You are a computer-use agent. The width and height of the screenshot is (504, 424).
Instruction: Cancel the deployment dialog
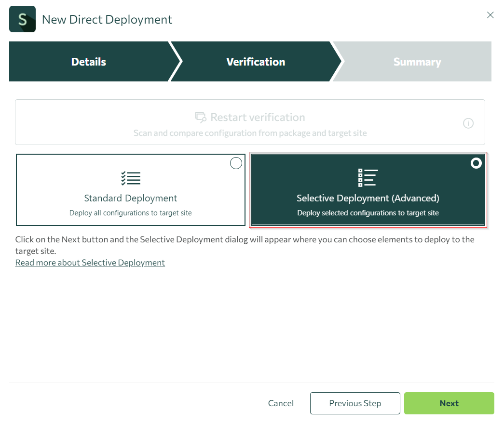pyautogui.click(x=281, y=403)
